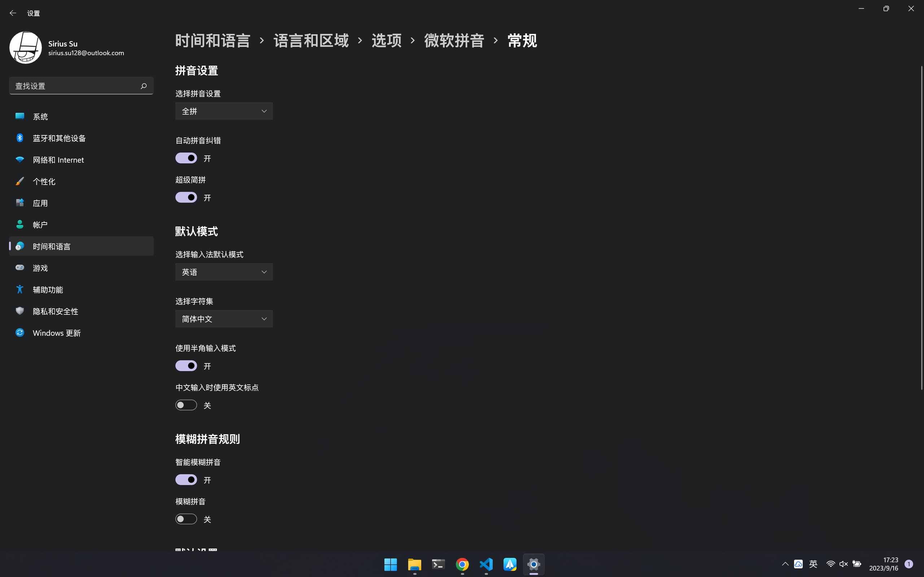Image resolution: width=924 pixels, height=577 pixels.
Task: Expand the 选择字符集 dropdown showing 简体中文
Action: click(x=224, y=319)
